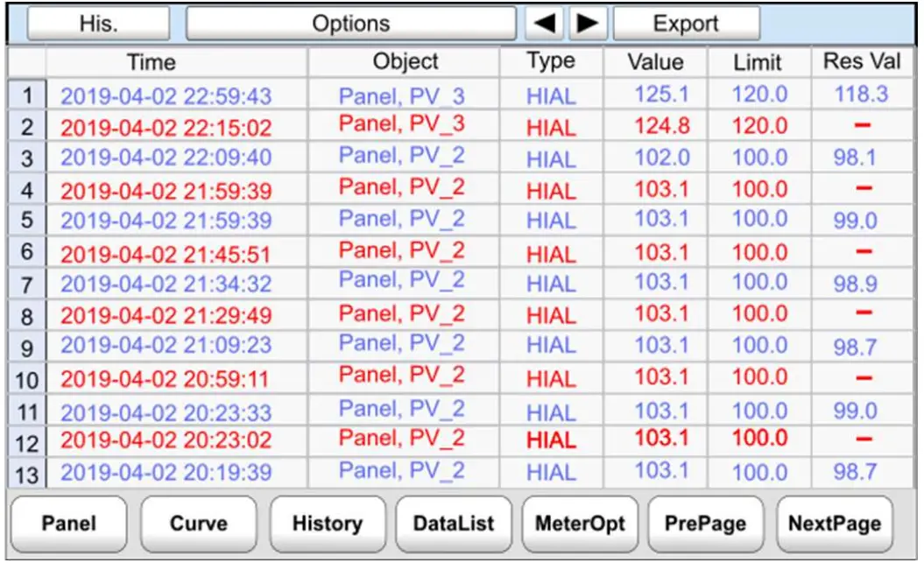Image resolution: width=924 pixels, height=563 pixels.
Task: Open the His. view
Action: pyautogui.click(x=98, y=24)
